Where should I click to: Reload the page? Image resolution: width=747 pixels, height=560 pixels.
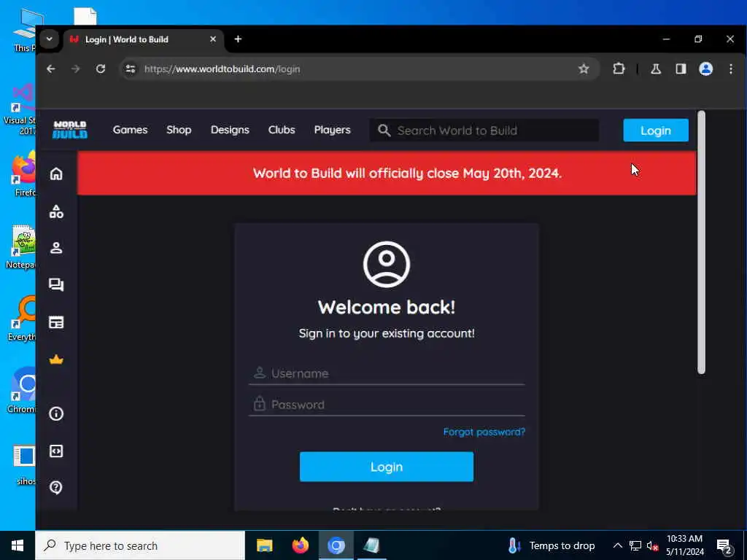point(101,69)
